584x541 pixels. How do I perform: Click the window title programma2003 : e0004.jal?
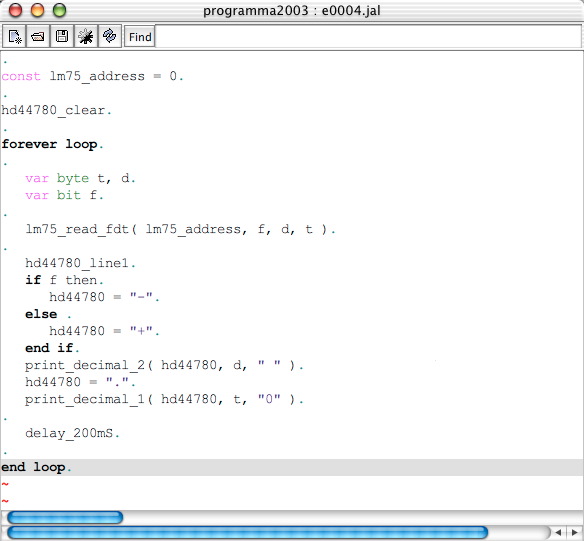[x=292, y=10]
